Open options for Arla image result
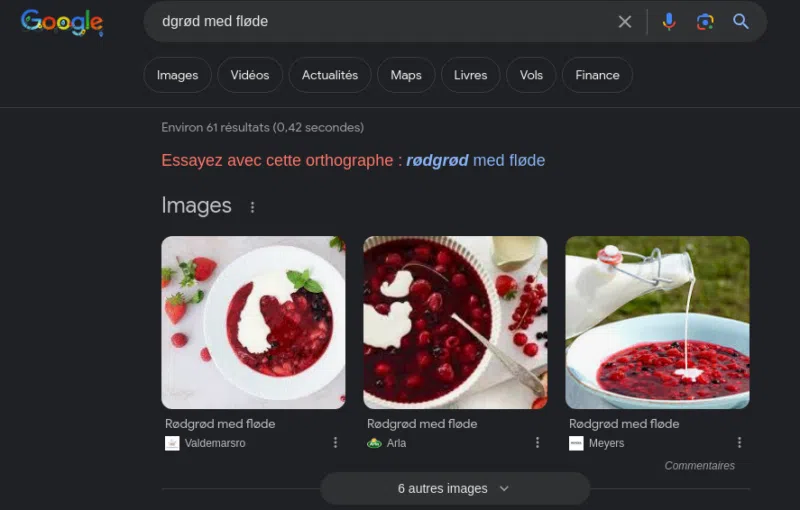 pos(537,443)
